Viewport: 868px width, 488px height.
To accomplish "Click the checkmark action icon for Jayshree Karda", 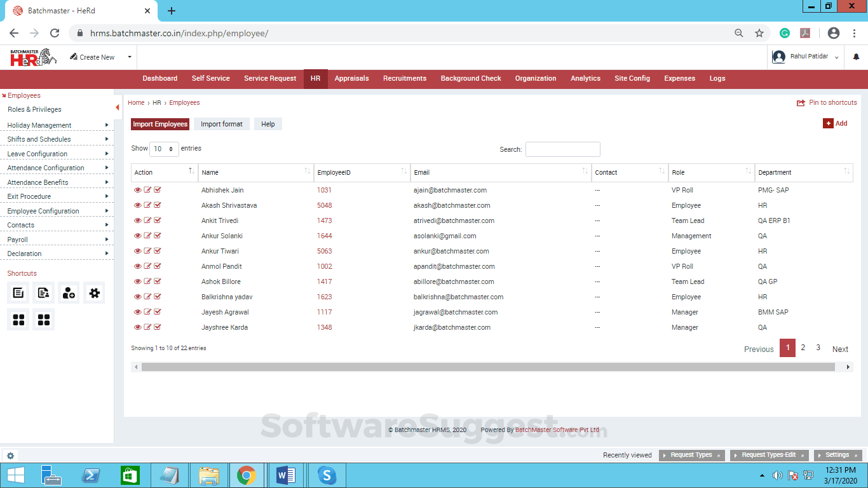I will click(158, 327).
